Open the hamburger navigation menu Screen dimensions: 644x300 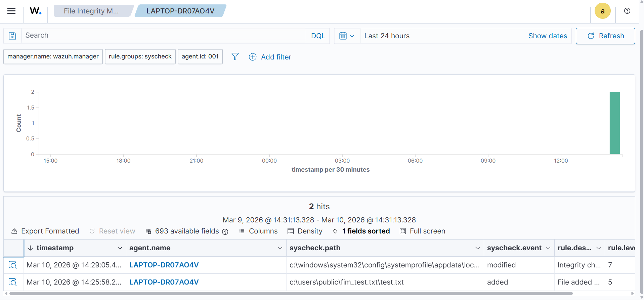click(11, 11)
